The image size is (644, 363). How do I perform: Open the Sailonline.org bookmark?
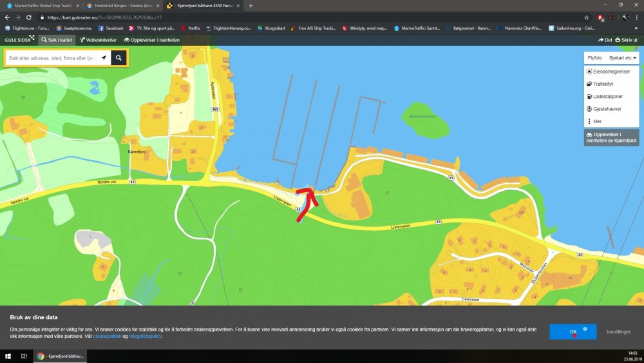[x=572, y=28]
